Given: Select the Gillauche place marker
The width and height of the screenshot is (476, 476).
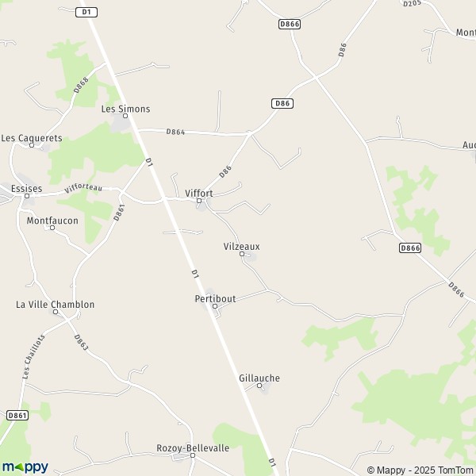Looking at the screenshot, I should click(259, 386).
